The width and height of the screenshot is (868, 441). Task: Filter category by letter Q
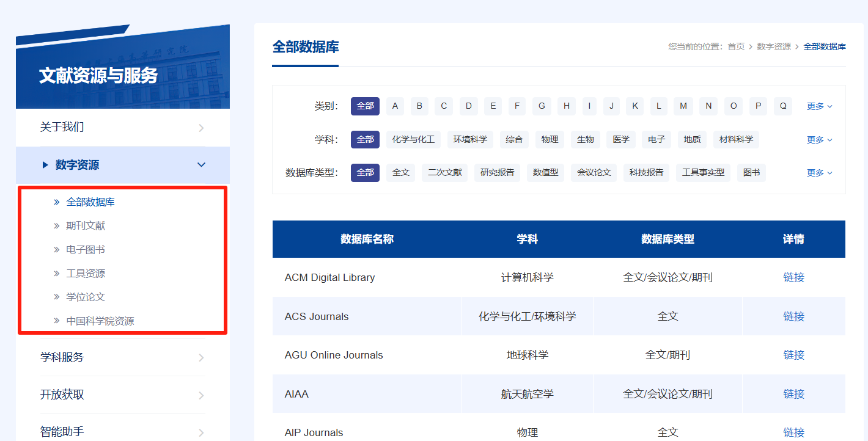point(782,106)
